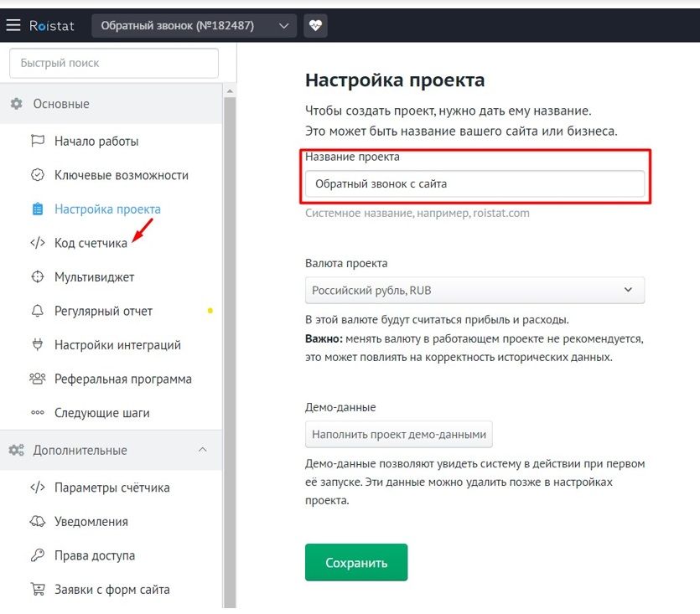Click the bell icon for Регулярный отчет
Viewport: 700px width, 614px height.
tap(38, 311)
